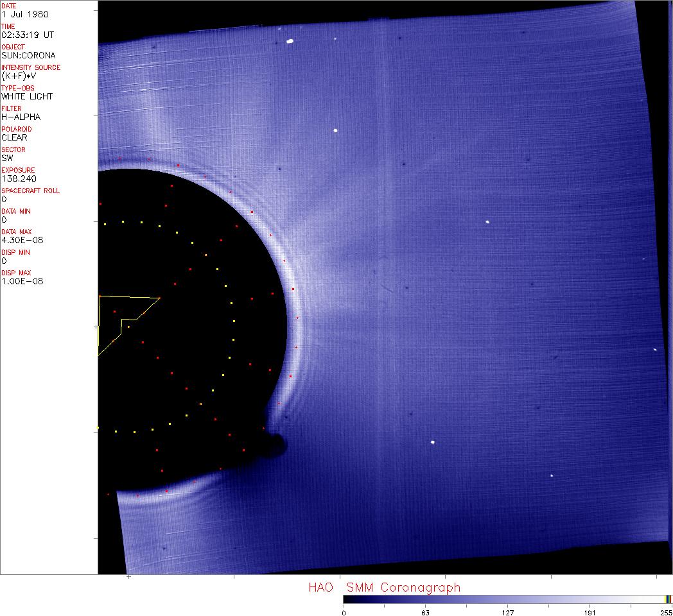673x616 pixels.
Task: Click the "HAO SMM Coronagraph" title text
Action: pyautogui.click(x=384, y=587)
